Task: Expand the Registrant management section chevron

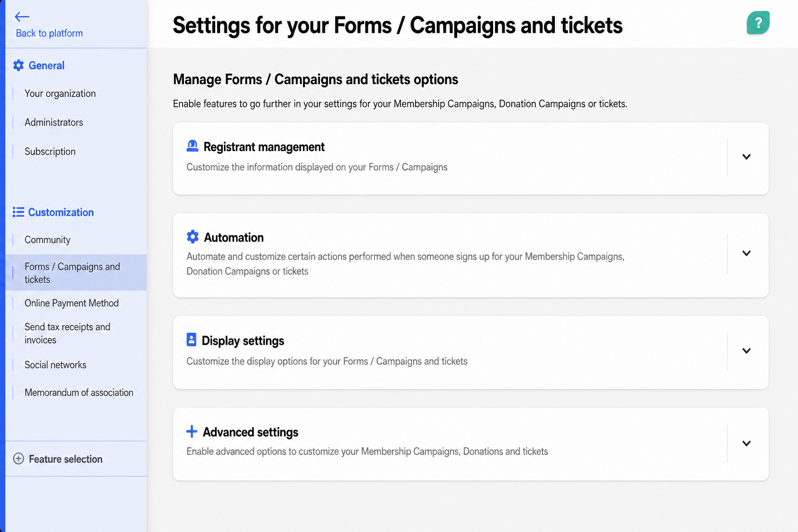Action: (747, 157)
